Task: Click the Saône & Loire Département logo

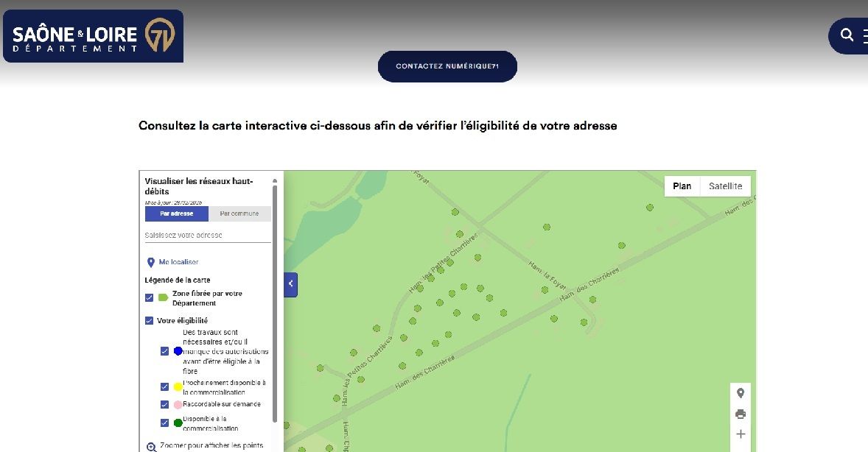Action: pyautogui.click(x=93, y=36)
